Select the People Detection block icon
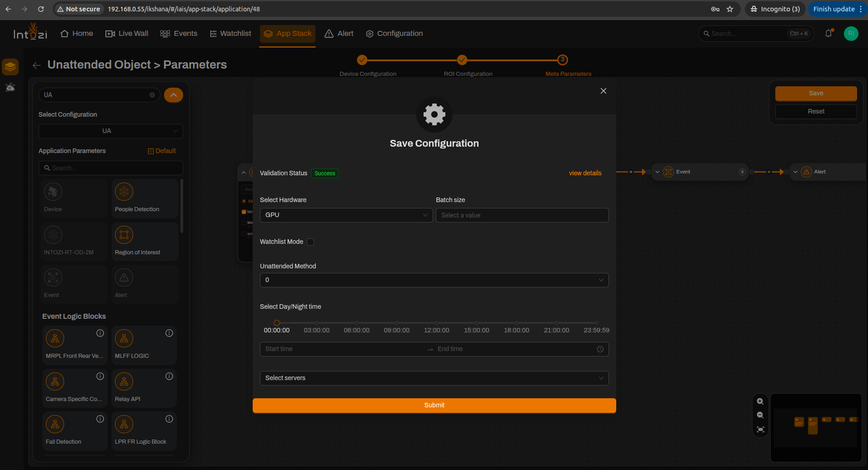The height and width of the screenshot is (470, 868). coord(124,192)
